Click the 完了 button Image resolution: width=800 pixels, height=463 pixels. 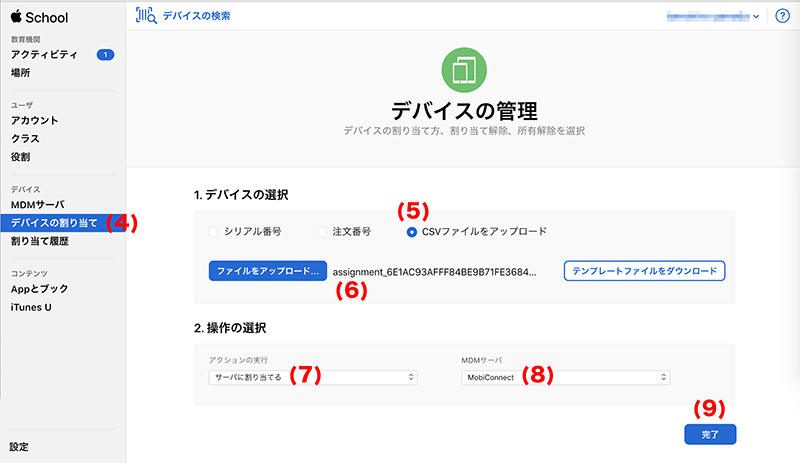coord(710,434)
